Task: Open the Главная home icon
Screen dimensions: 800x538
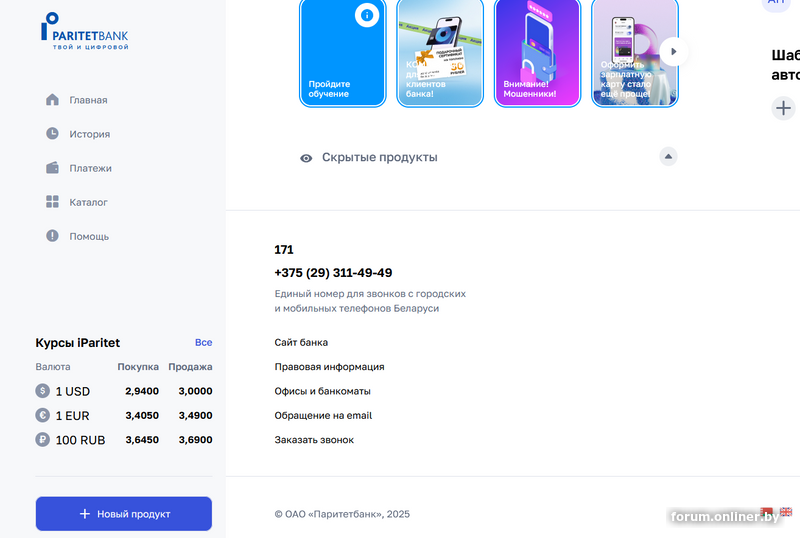Action: coord(52,100)
